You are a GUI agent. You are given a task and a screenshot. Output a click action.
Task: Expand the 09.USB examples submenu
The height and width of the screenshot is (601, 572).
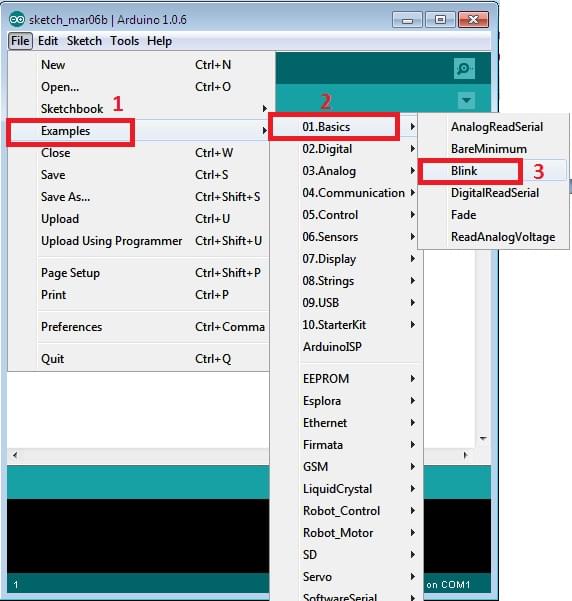346,303
